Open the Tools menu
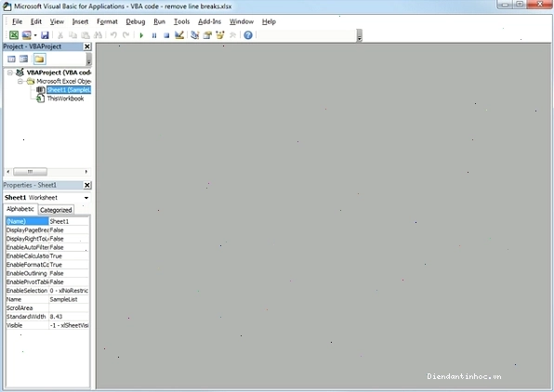Viewport: 554px width, 392px height. (181, 21)
